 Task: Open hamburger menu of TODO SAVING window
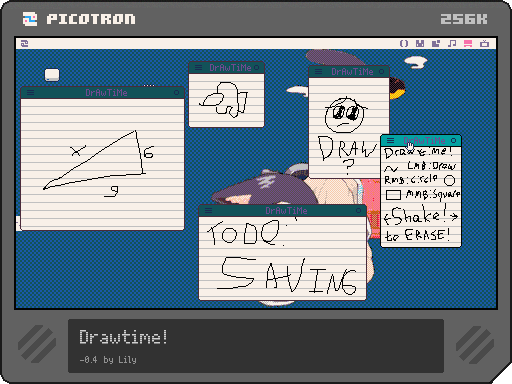point(208,210)
